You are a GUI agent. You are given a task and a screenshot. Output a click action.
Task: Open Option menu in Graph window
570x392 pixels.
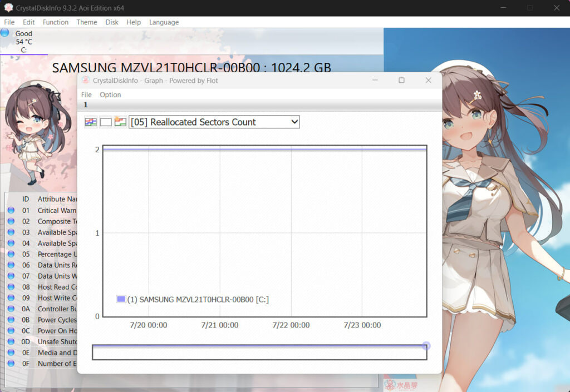pyautogui.click(x=111, y=95)
